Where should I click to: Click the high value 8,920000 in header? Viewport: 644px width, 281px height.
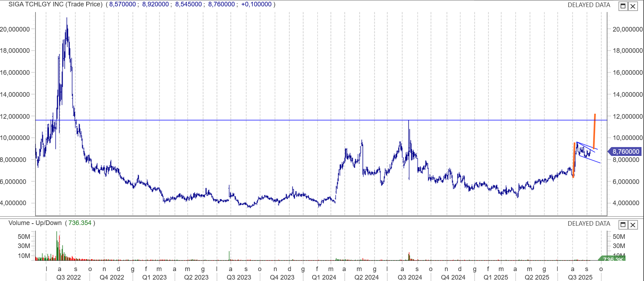(x=155, y=4)
